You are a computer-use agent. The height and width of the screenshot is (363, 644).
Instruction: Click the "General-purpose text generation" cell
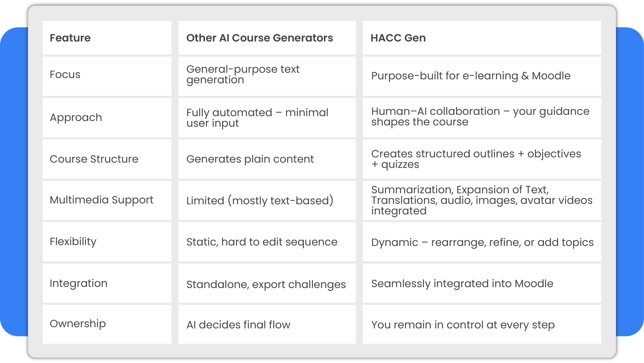tap(242, 75)
